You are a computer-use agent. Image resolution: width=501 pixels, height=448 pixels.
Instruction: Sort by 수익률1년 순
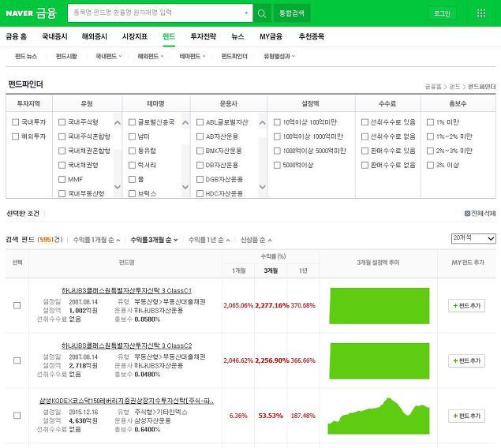coord(209,240)
